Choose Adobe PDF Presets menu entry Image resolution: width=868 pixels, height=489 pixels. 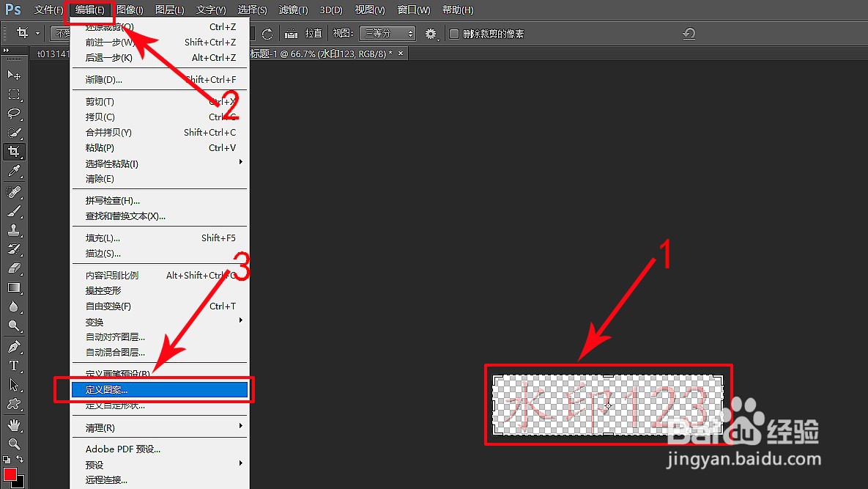tap(160, 449)
